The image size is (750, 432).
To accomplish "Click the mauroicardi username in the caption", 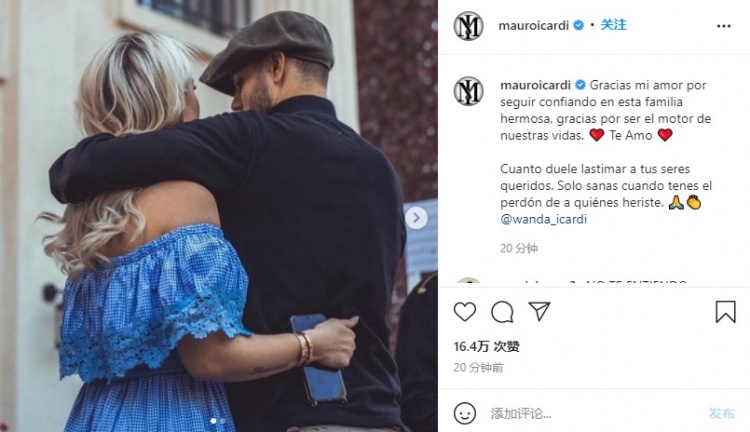I will point(535,85).
